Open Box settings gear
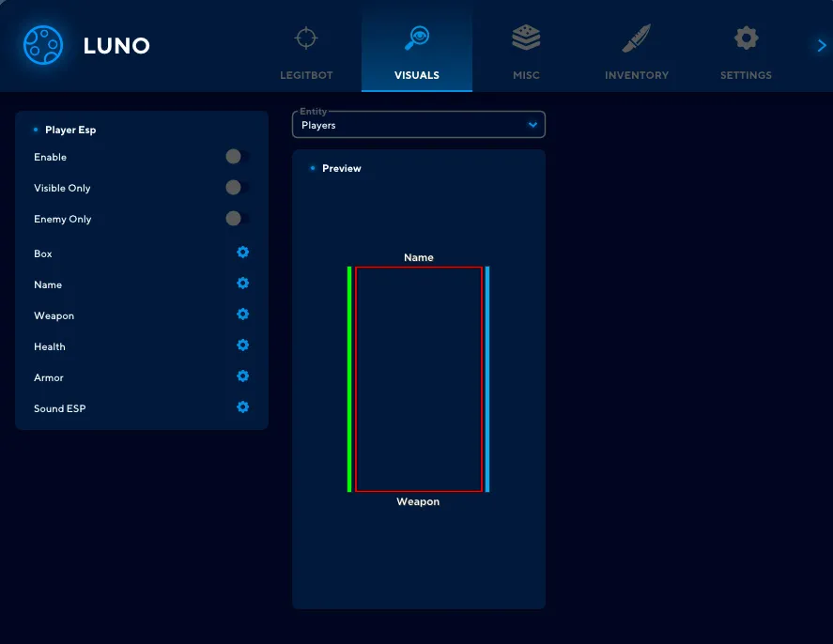This screenshot has height=644, width=833. pos(243,253)
